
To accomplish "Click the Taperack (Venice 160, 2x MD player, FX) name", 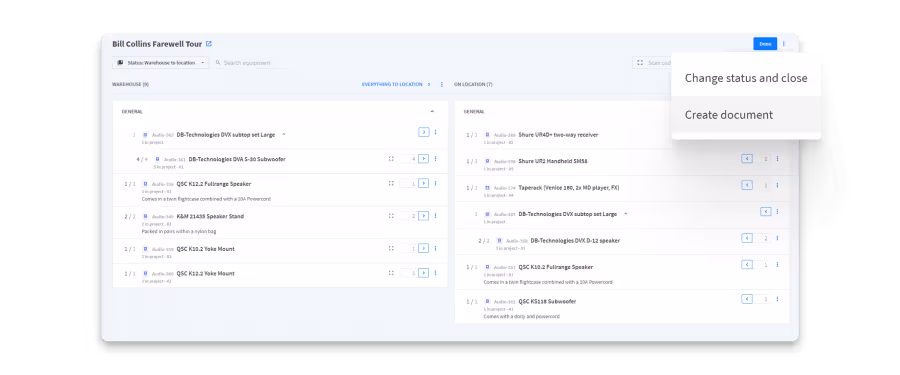I will click(x=569, y=188).
